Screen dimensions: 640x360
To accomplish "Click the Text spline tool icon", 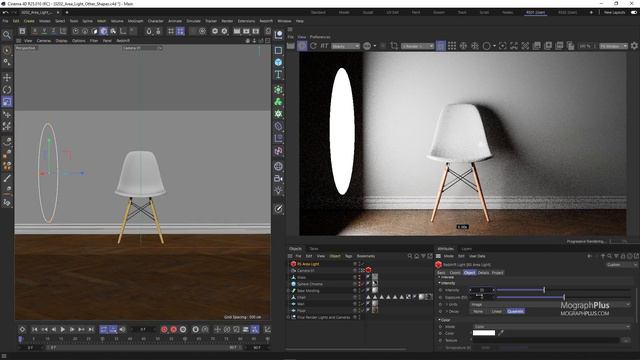I will pyautogui.click(x=278, y=74).
